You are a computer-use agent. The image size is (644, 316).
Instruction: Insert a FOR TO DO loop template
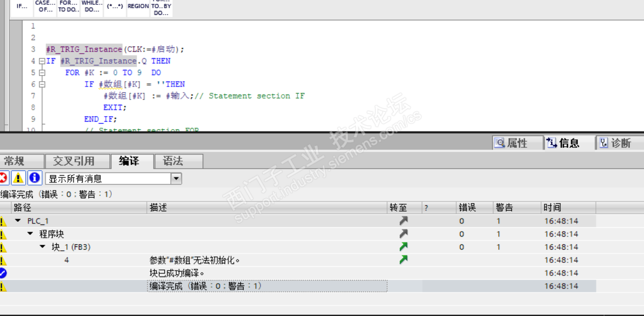click(68, 7)
